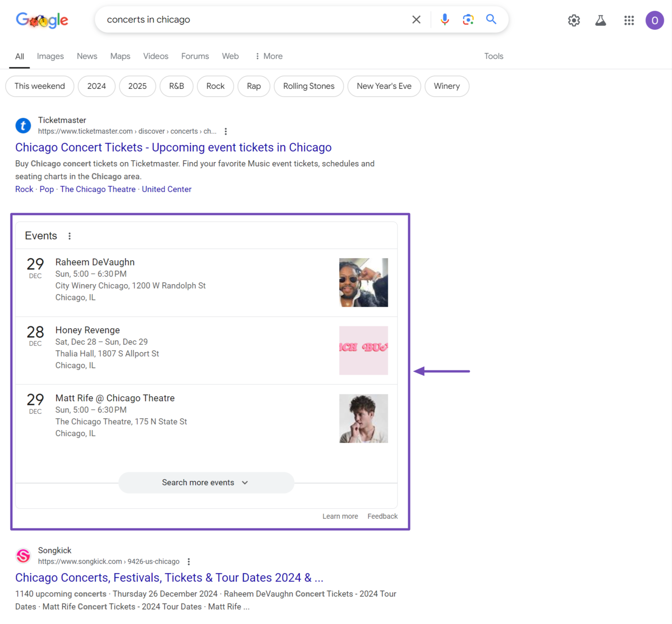672x624 pixels.
Task: Click the Songkick favicon
Action: coord(23,556)
